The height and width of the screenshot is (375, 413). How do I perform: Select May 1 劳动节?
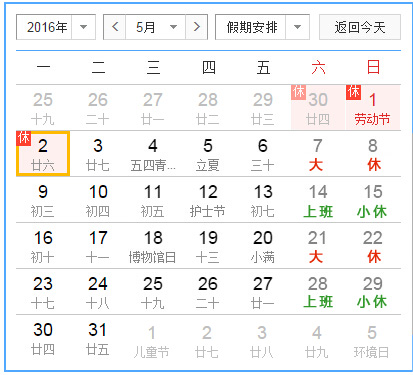click(373, 107)
